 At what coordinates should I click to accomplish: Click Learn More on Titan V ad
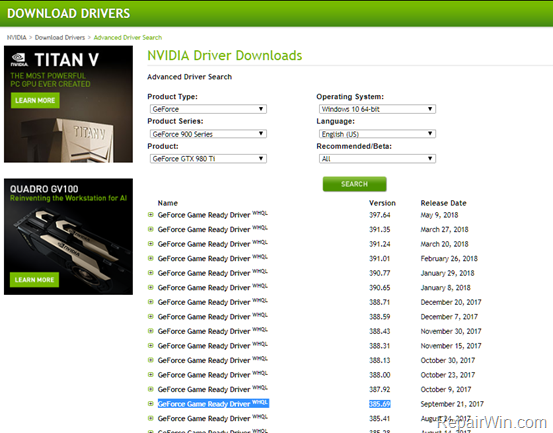(x=35, y=100)
